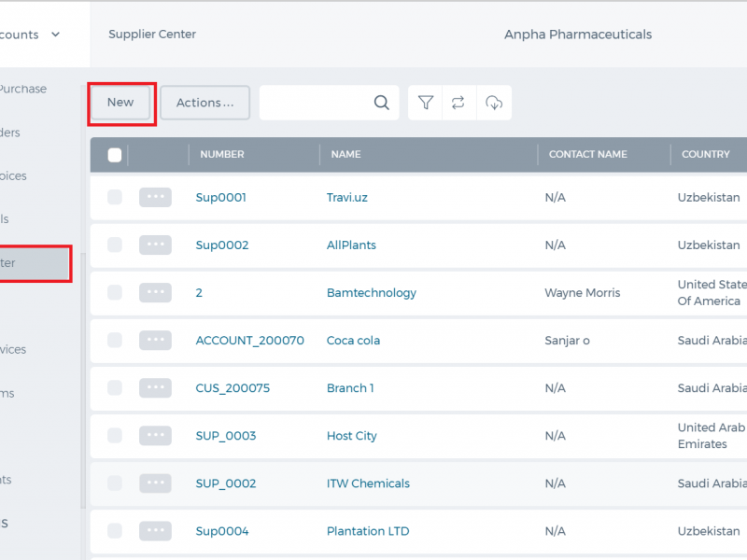
Task: Sort by the NAME column header
Action: (x=345, y=154)
